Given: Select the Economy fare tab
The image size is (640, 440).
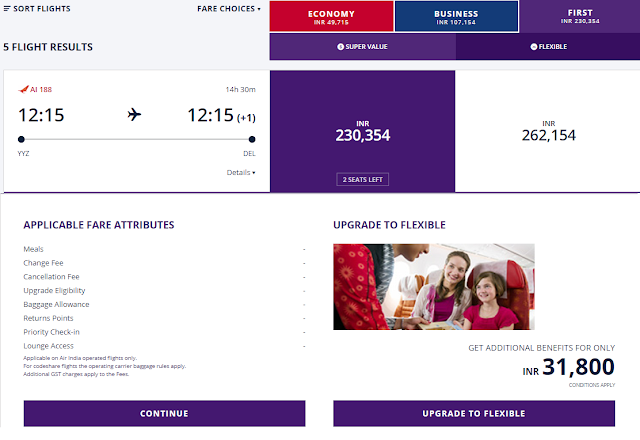Looking at the screenshot, I should click(x=331, y=17).
